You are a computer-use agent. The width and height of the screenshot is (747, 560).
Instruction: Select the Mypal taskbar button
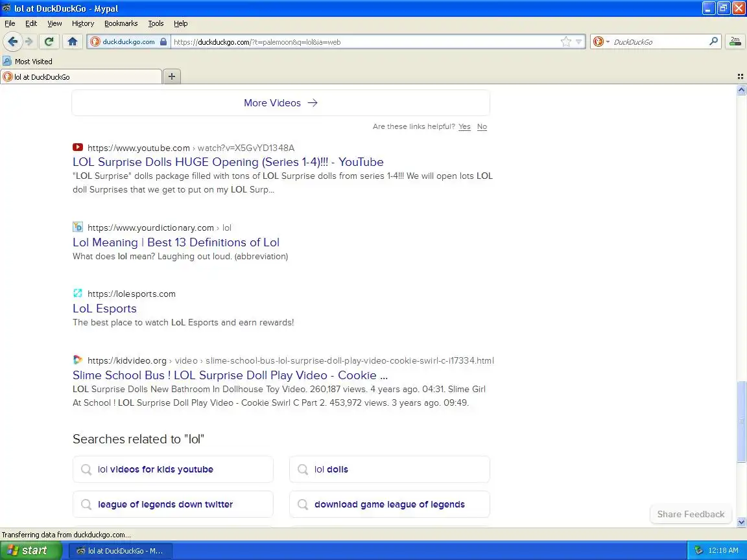pyautogui.click(x=121, y=551)
